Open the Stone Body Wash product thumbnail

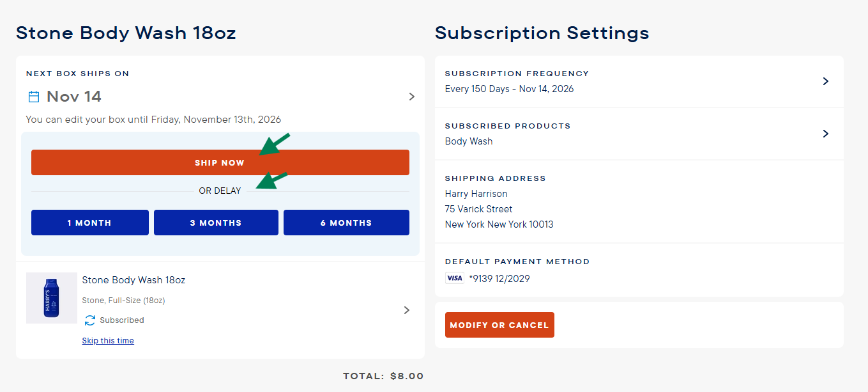pyautogui.click(x=52, y=298)
